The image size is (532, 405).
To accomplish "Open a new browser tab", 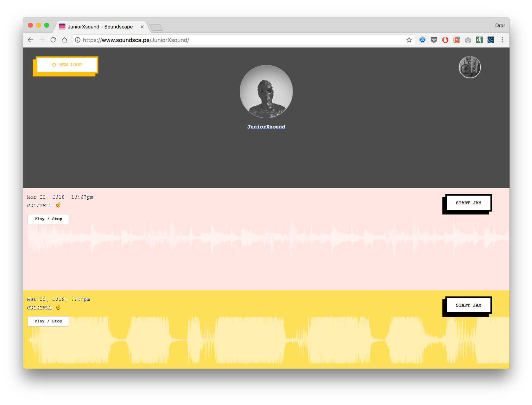I will (156, 28).
